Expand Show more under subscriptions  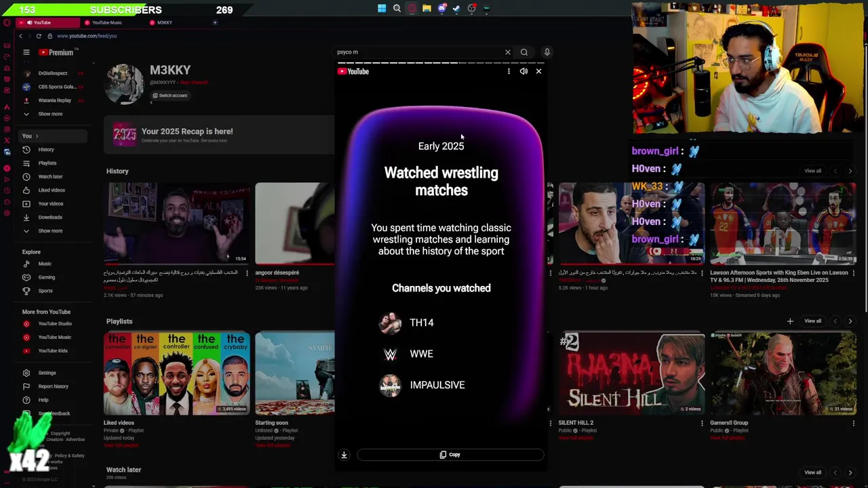(50, 114)
